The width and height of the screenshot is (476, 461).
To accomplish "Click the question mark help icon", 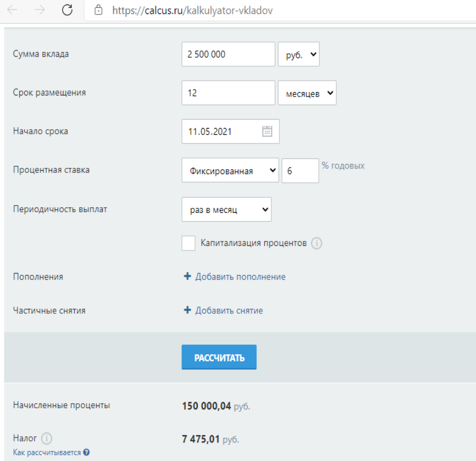I will point(87,453).
